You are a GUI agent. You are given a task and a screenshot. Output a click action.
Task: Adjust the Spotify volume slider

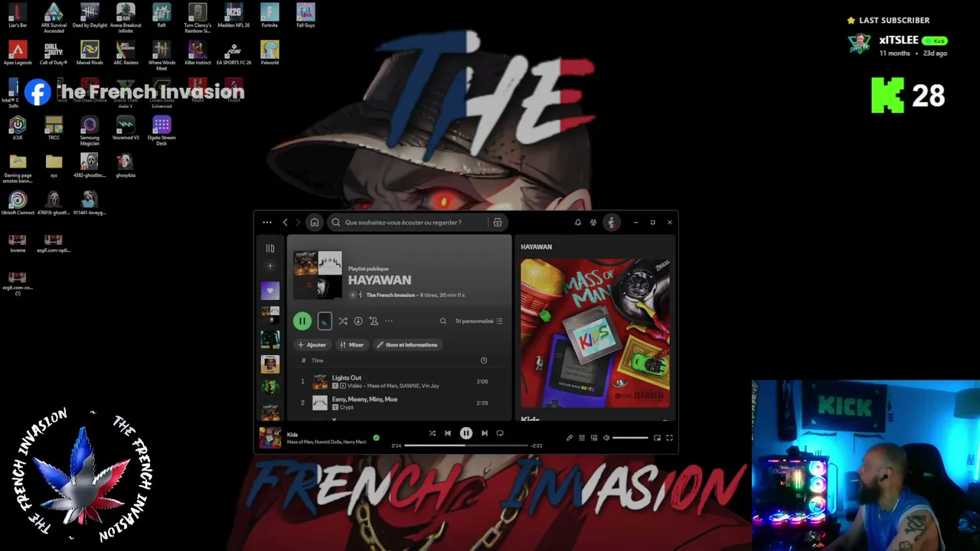coord(630,438)
